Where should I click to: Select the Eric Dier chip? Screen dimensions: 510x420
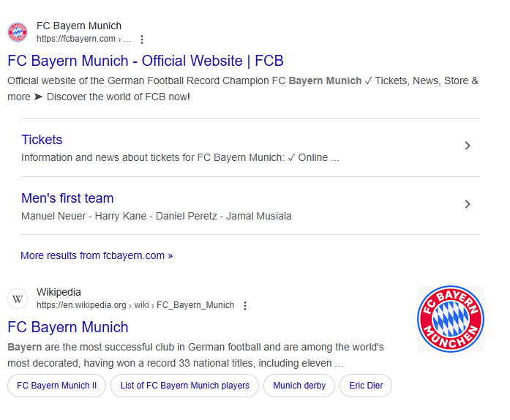(366, 386)
